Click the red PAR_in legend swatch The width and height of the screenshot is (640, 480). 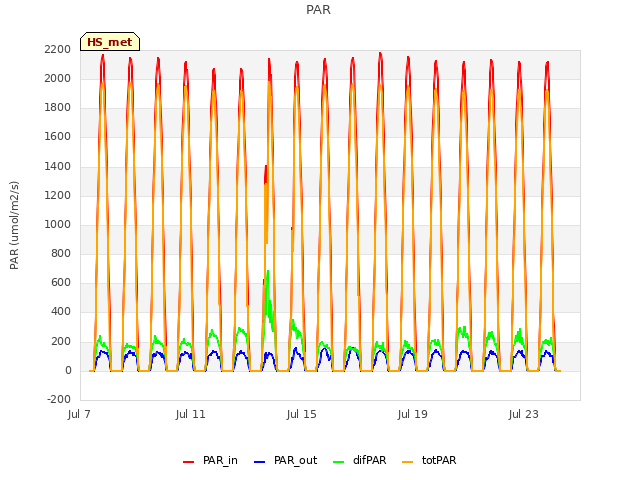pos(189,462)
